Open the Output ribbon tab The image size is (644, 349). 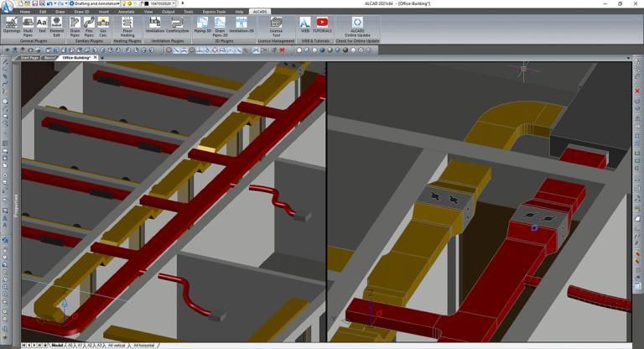coord(168,12)
